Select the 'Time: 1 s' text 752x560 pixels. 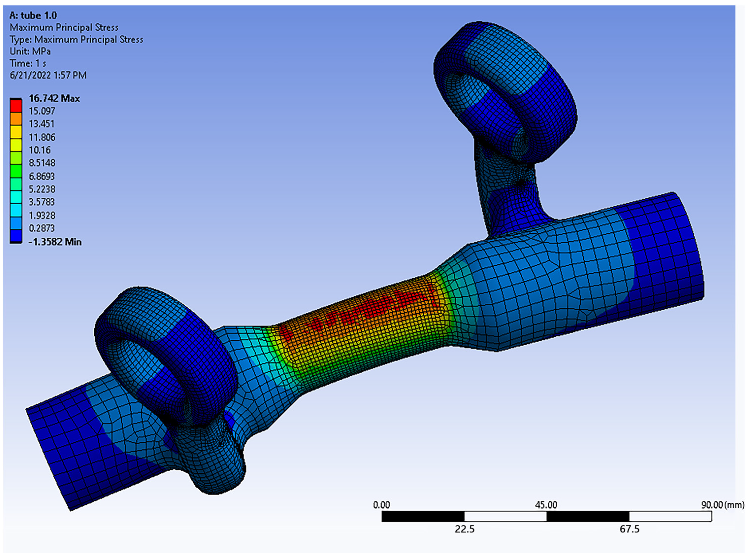pyautogui.click(x=28, y=63)
